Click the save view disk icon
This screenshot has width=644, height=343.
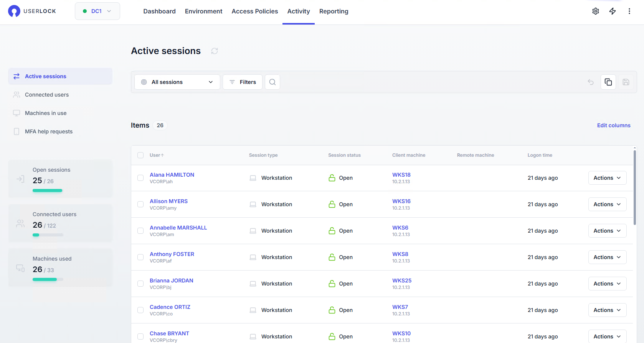(x=626, y=82)
